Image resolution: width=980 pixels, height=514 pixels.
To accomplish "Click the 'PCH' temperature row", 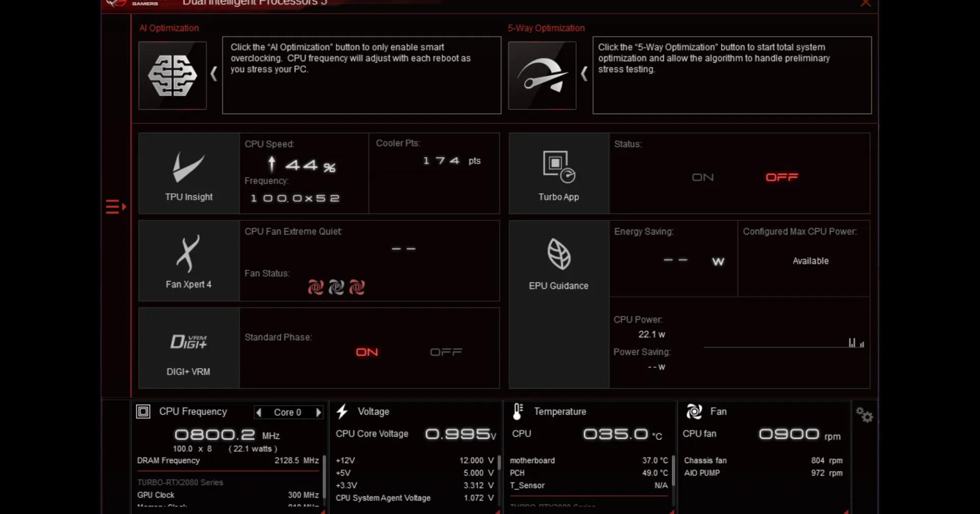I will [x=589, y=473].
